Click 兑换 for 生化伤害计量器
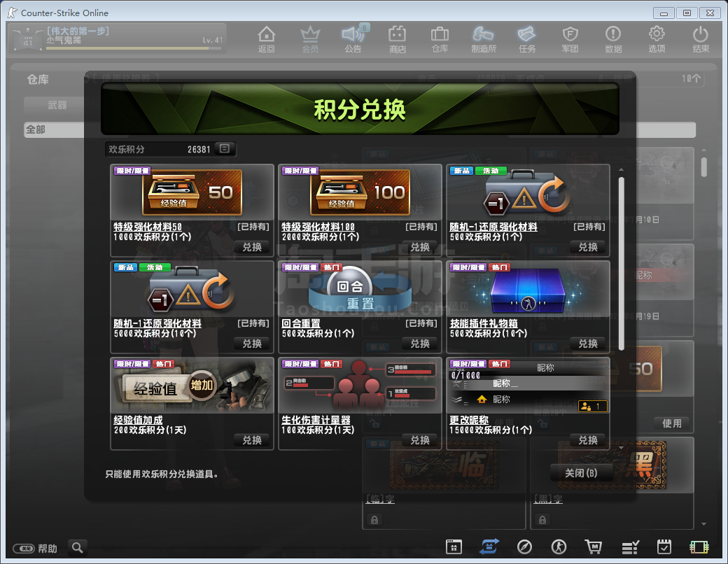 tap(420, 440)
